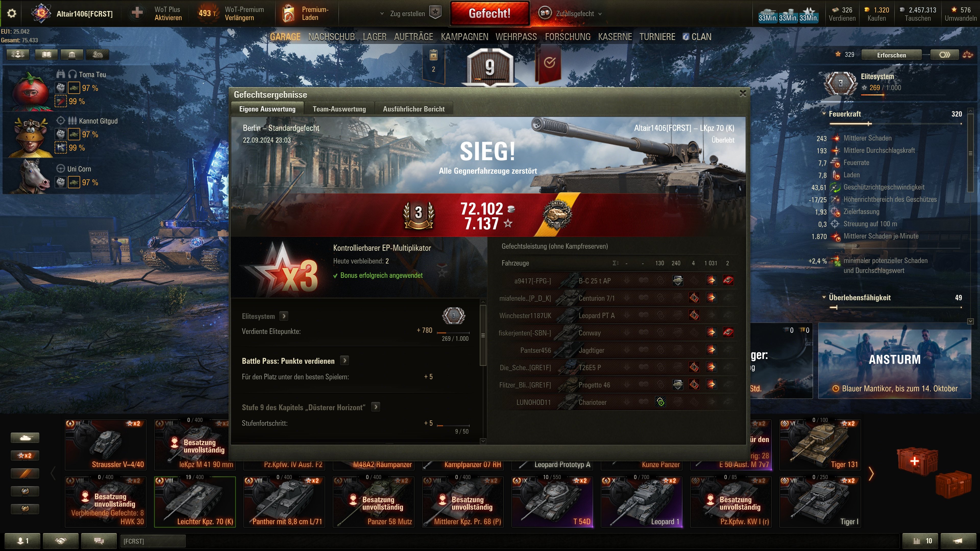This screenshot has height=551, width=980.
Task: Click the Elitesystem level 3 emblem
Action: (x=840, y=83)
